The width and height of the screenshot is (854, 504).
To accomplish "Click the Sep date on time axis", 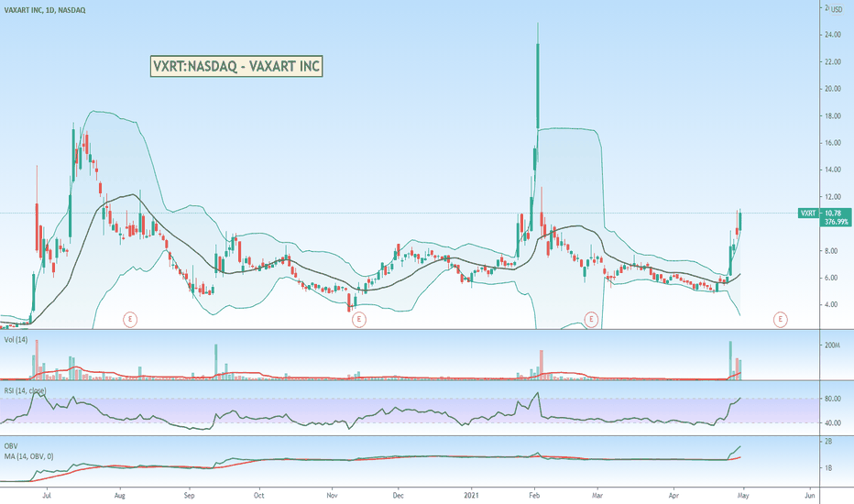I will click(189, 495).
